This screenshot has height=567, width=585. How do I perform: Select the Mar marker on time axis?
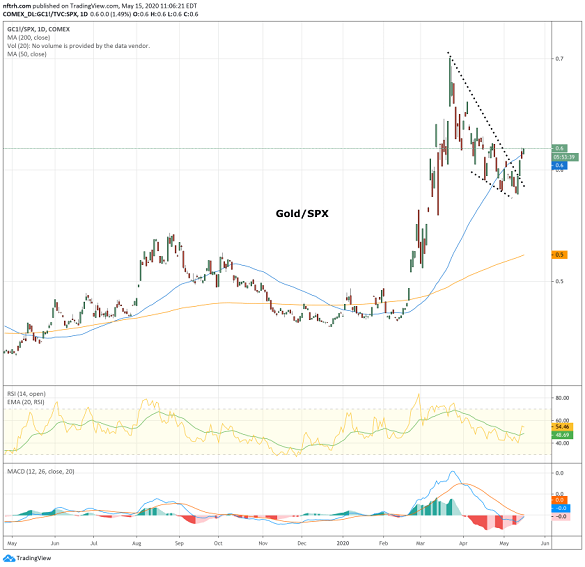[420, 543]
